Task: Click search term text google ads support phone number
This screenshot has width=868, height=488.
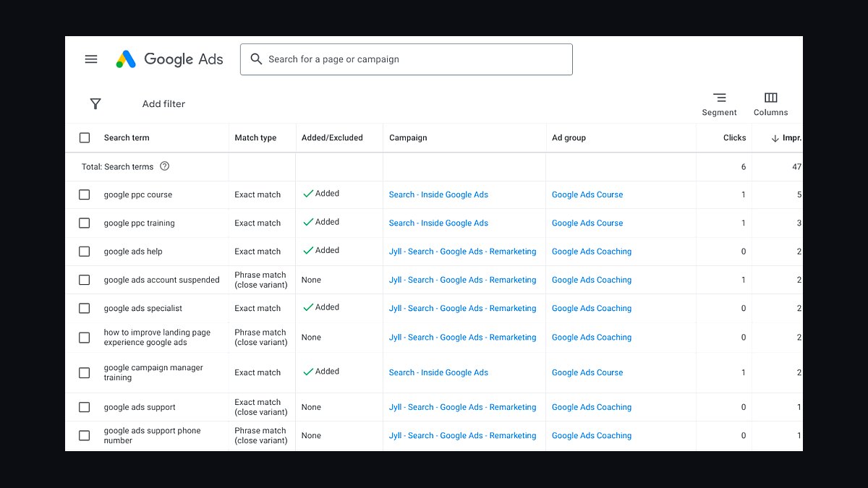Action: (x=152, y=435)
